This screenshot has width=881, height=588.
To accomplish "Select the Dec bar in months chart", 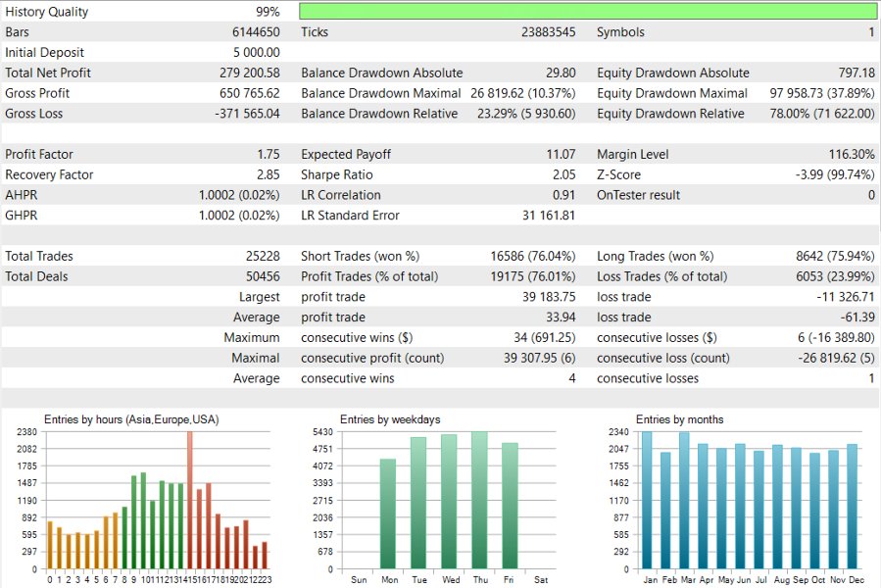I will coord(852,507).
